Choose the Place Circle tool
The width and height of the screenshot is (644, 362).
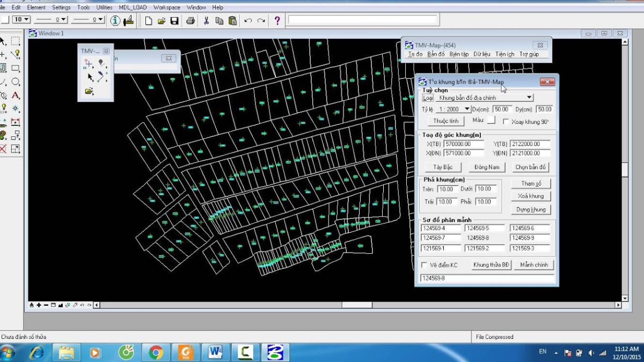(16, 82)
